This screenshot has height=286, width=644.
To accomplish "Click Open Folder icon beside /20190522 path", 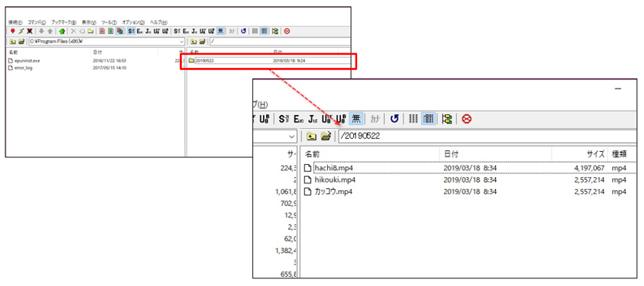I will (x=326, y=136).
